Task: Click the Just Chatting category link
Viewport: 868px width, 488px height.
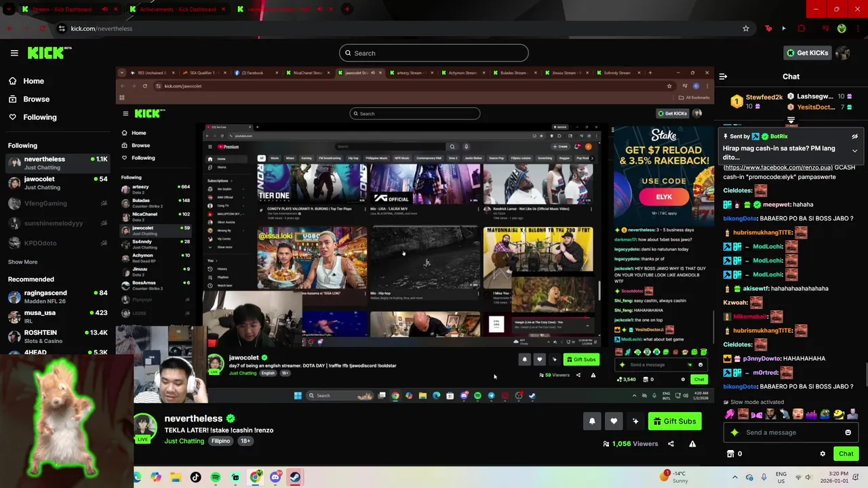Action: tap(184, 441)
